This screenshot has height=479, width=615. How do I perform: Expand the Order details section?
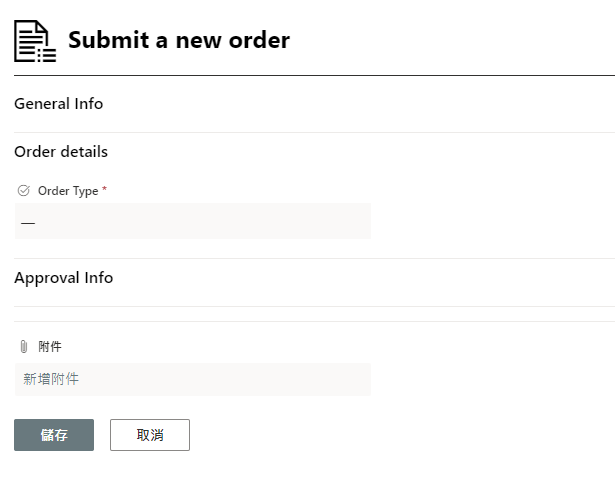point(61,152)
